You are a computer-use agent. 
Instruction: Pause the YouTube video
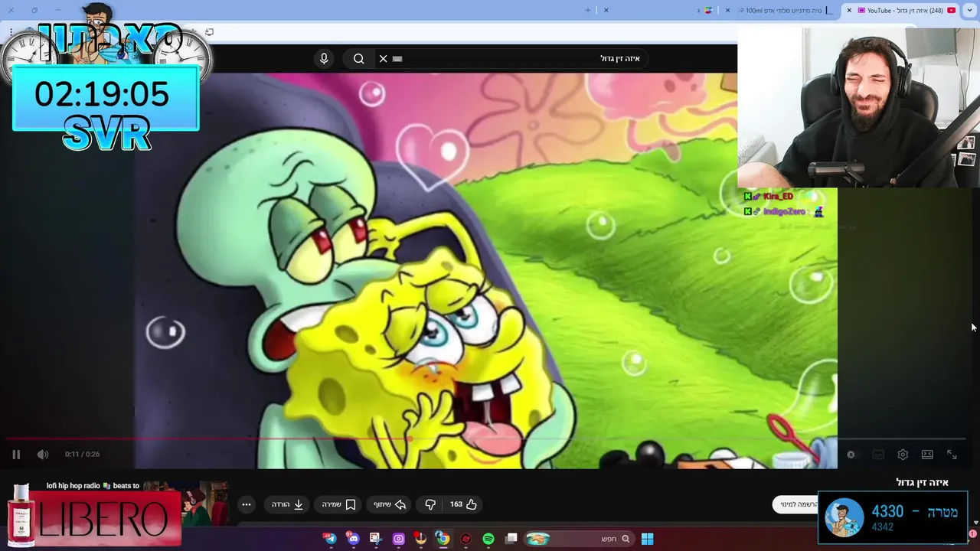pyautogui.click(x=16, y=455)
